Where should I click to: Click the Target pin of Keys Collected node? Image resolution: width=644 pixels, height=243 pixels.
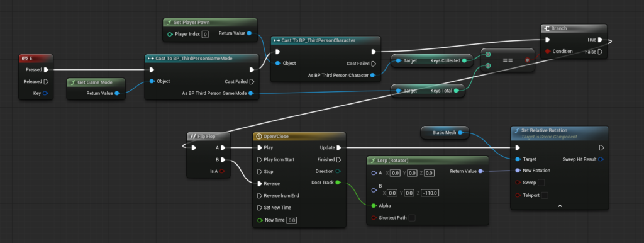[x=399, y=60]
